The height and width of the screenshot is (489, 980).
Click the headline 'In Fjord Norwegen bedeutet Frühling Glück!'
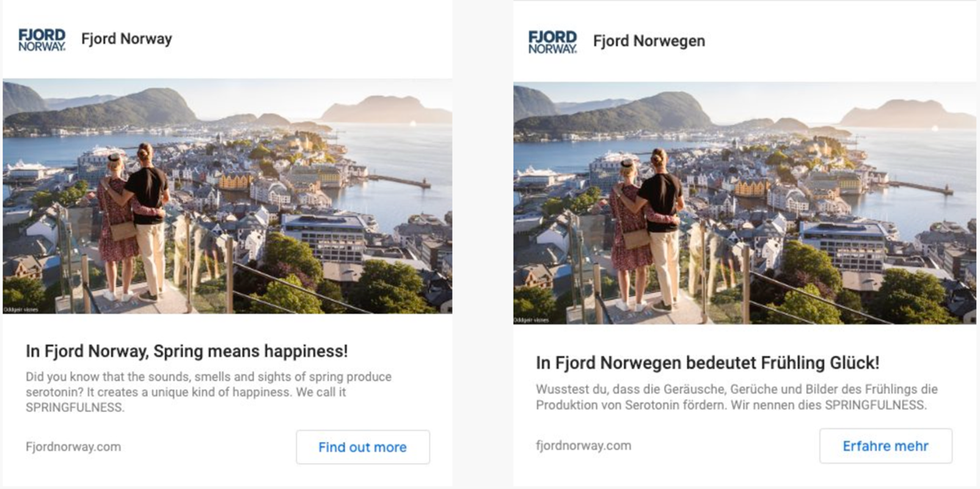[707, 363]
